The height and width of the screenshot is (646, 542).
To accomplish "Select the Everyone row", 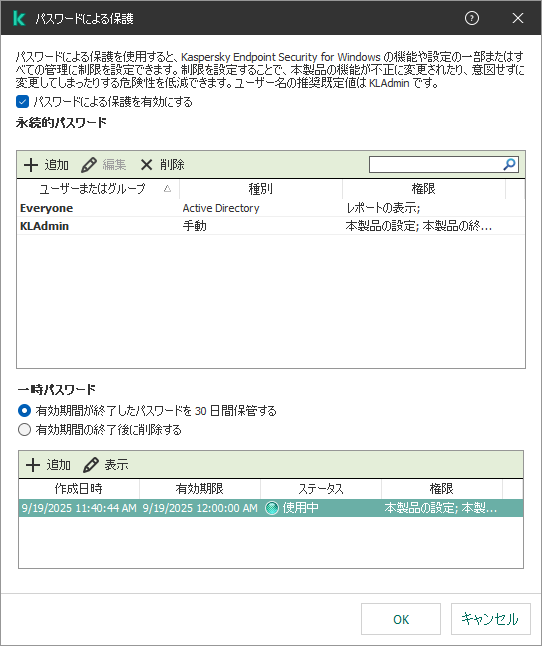I will [x=271, y=208].
